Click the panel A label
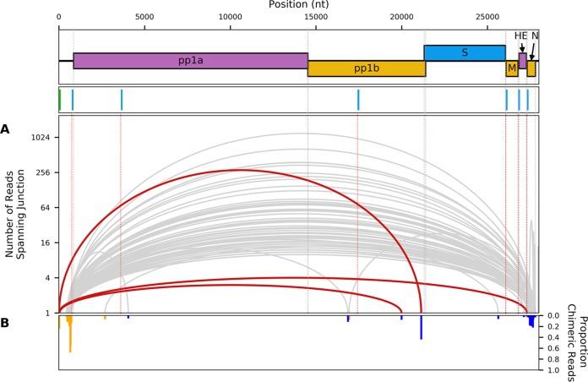Screen dimensions: 588x382 tap(5, 129)
